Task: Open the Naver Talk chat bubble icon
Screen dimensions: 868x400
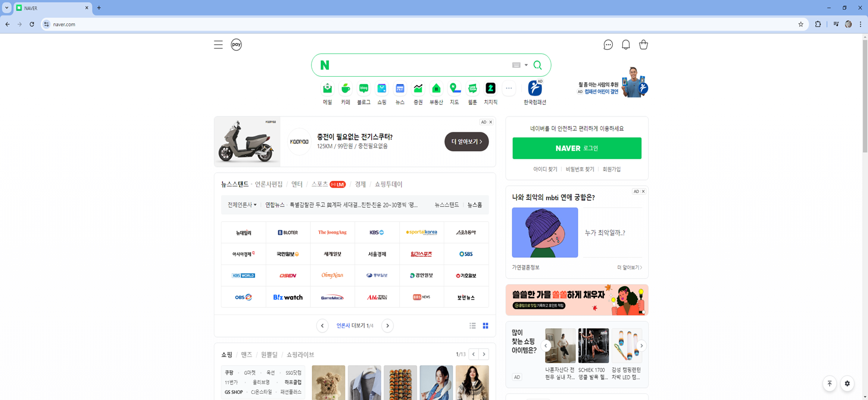Action: [608, 45]
